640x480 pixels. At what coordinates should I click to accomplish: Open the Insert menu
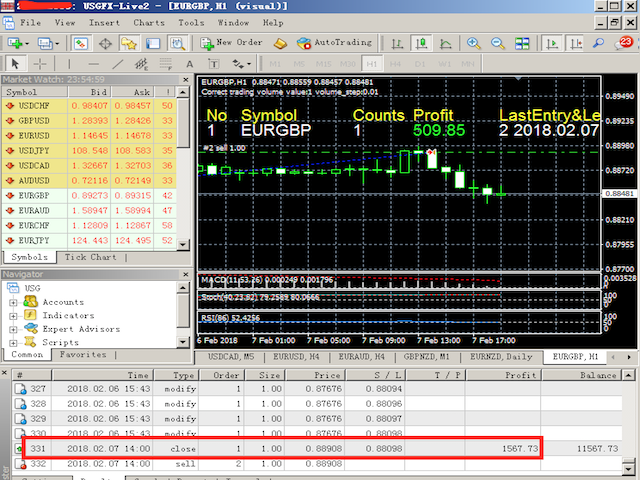point(104,23)
